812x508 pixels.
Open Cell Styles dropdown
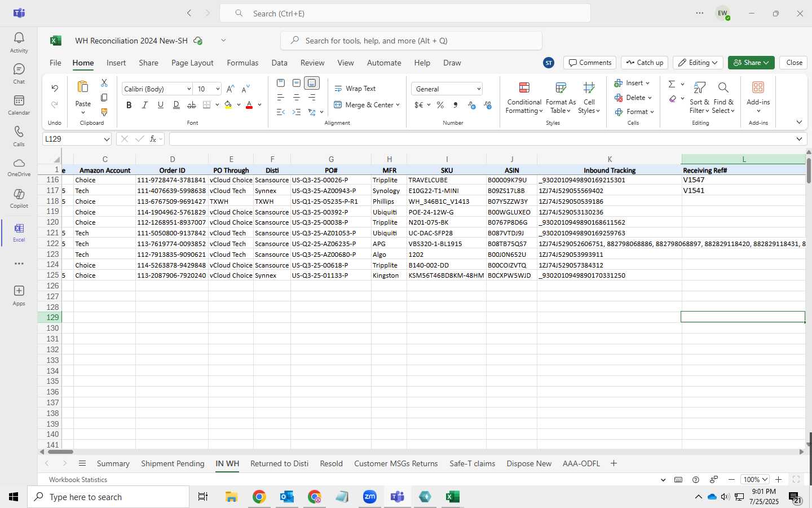click(589, 97)
